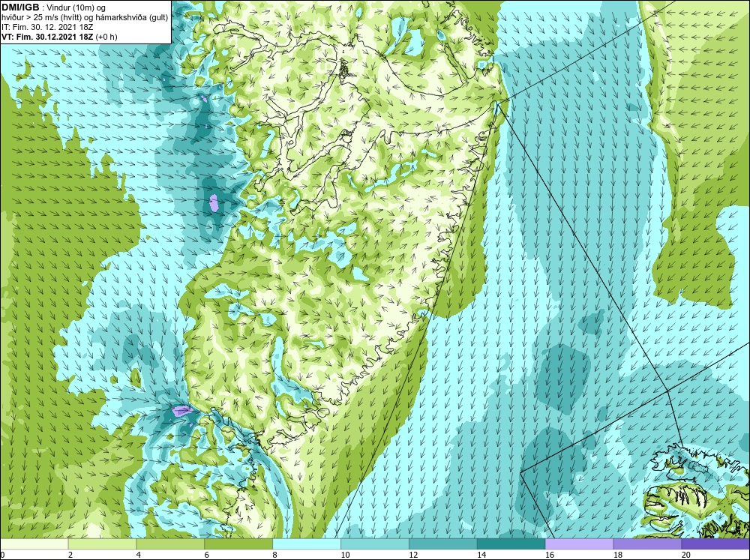Click the 18–20 m/s purple legend swatch
750x560 pixels.
pyautogui.click(x=648, y=544)
